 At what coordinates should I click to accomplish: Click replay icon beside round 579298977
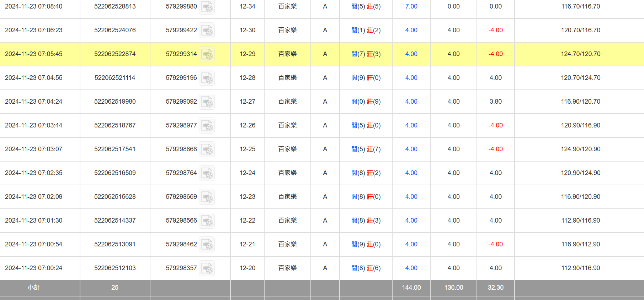point(207,126)
